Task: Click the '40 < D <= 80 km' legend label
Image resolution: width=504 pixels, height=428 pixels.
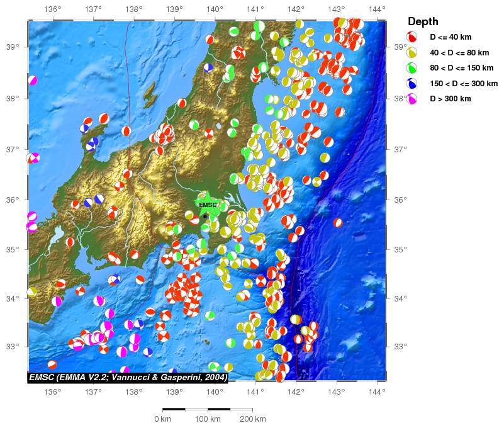Action: [461, 52]
